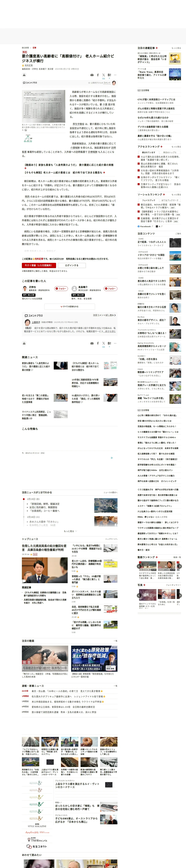The image size is (186, 868).
Task: Click 兵庫県知事 press conference photo
Action: pyautogui.click(x=45, y=570)
